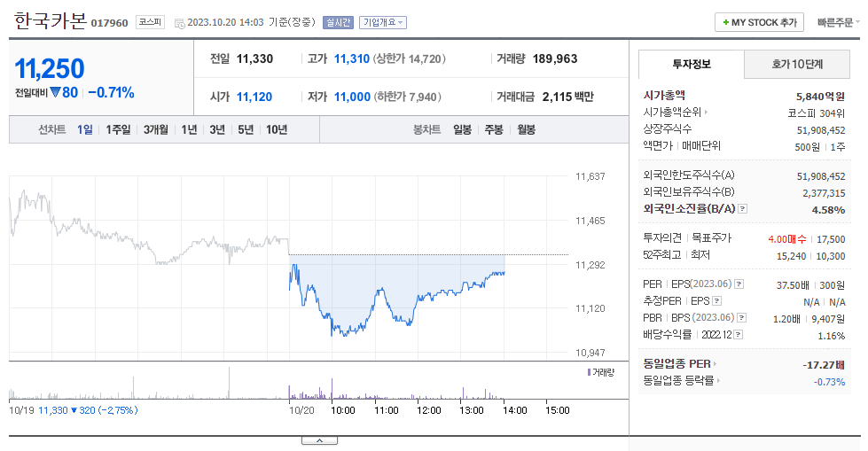This screenshot has width=868, height=451.
Task: Click the 시가총액 value 5,840억원
Action: (x=820, y=97)
